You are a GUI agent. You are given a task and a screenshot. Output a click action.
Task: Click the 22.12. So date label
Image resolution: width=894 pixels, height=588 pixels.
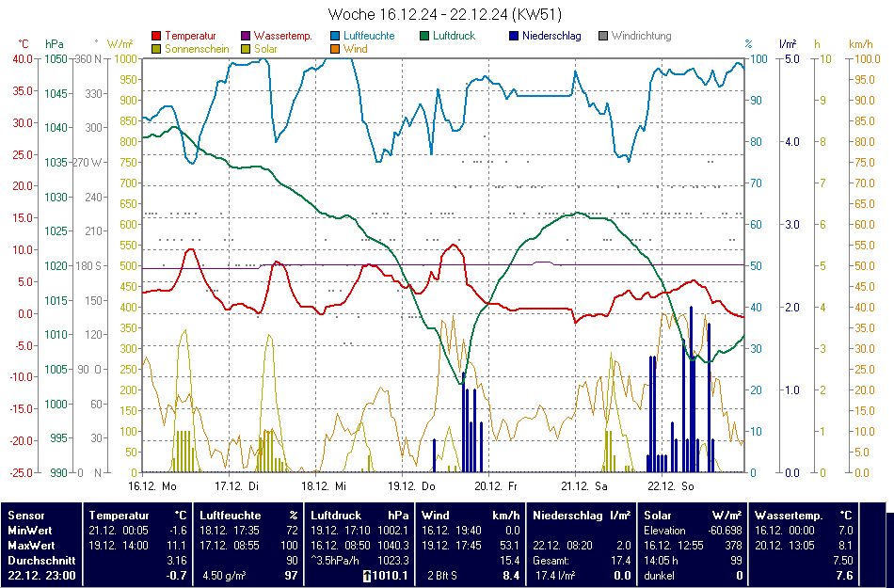pos(671,486)
